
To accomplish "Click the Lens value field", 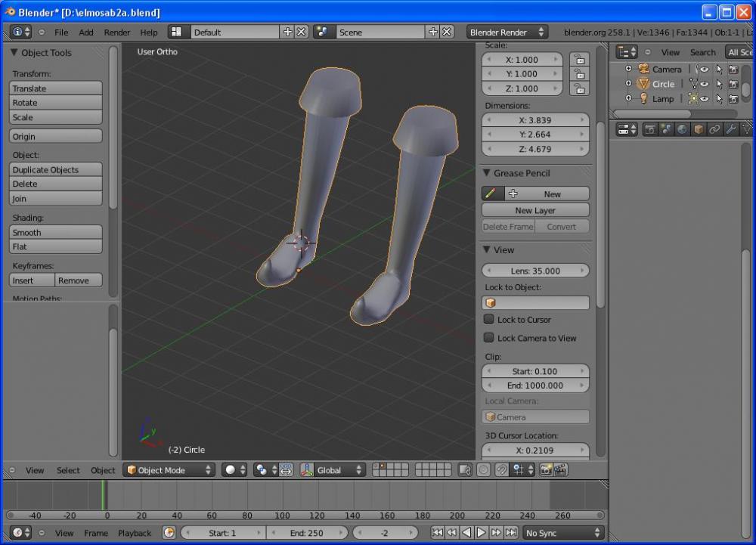I will click(x=535, y=271).
